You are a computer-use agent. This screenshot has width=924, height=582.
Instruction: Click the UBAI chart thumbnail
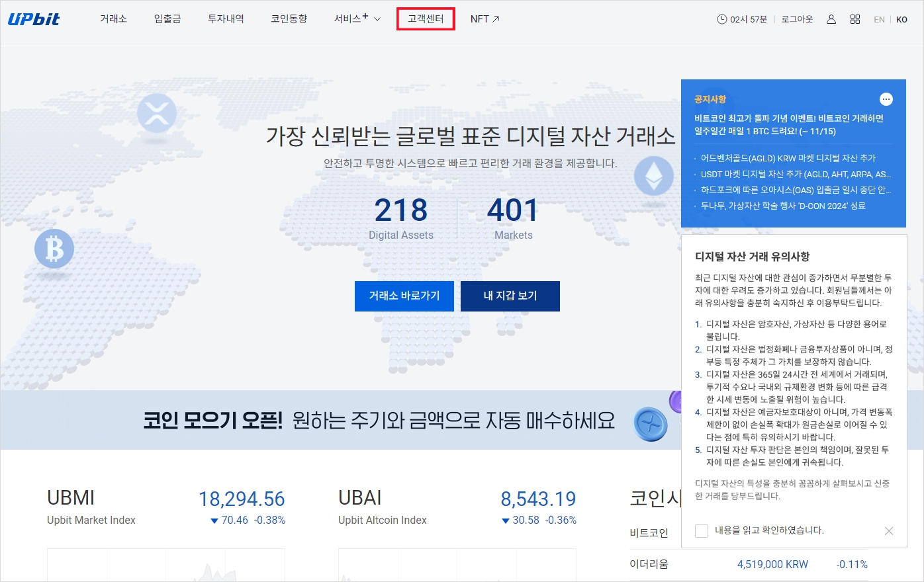click(457, 565)
